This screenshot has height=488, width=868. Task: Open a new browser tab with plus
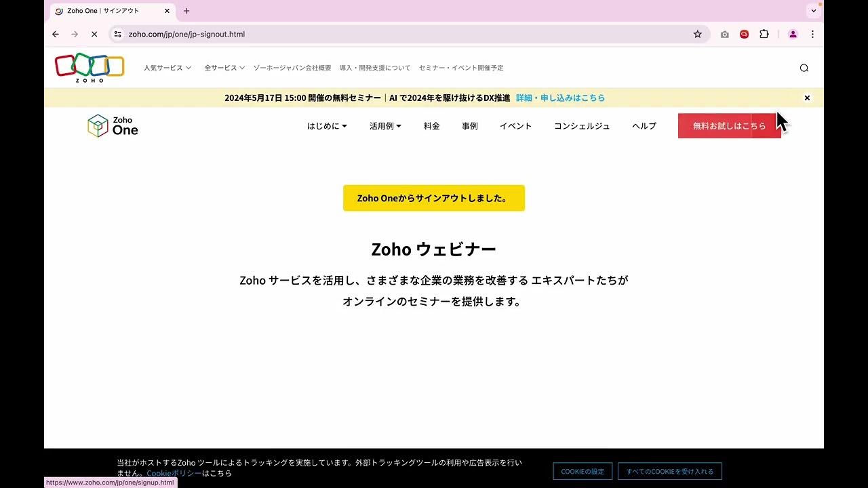coord(186,11)
